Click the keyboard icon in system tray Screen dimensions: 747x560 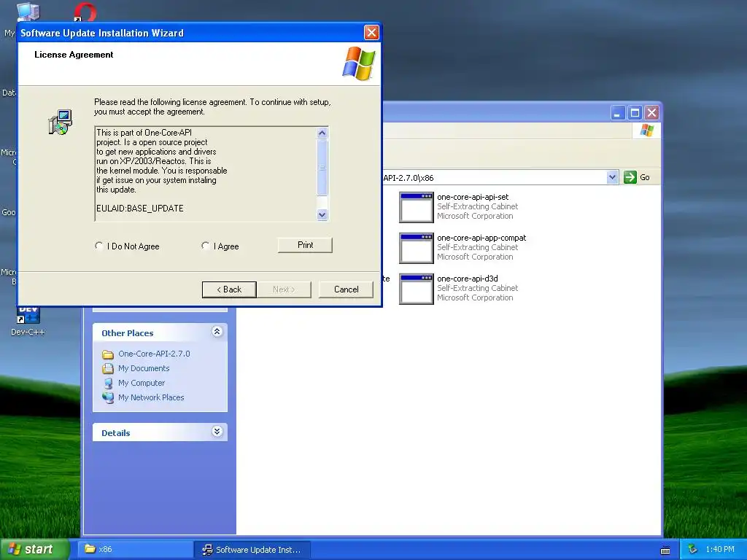click(x=665, y=550)
